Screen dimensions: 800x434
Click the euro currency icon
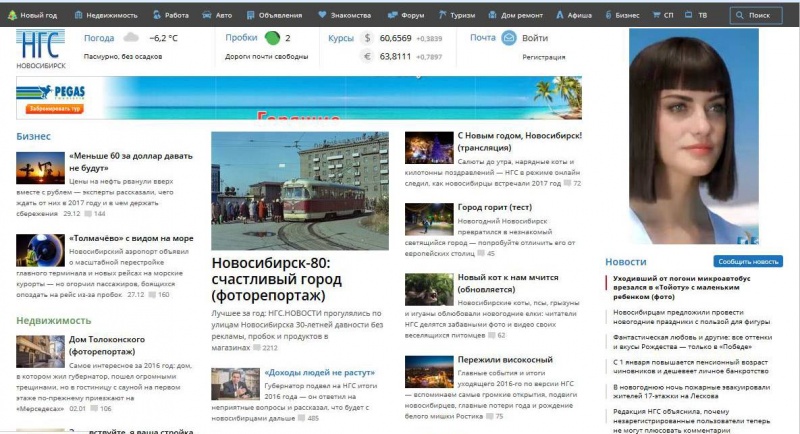pos(367,57)
